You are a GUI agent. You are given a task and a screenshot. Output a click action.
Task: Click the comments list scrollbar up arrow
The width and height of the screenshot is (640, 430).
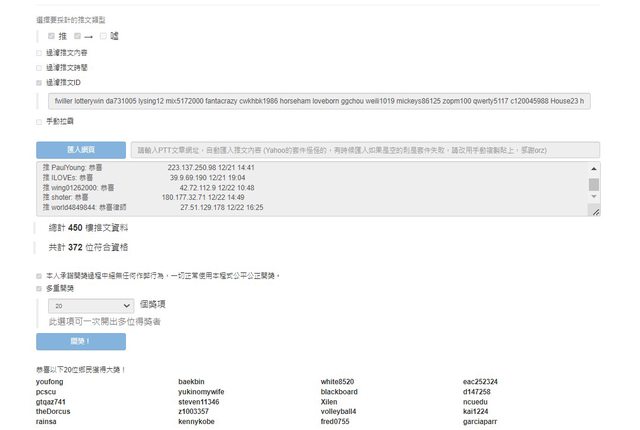click(x=594, y=170)
